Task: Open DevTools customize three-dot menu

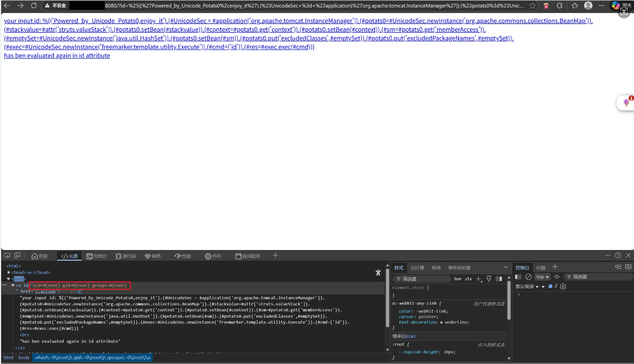Action: [x=608, y=255]
